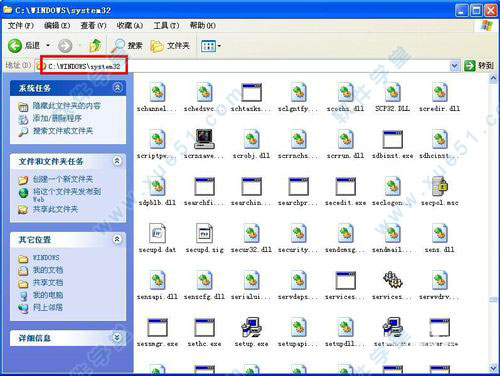Collapse the system tasks panel
This screenshot has width=500, height=376.
[x=117, y=88]
